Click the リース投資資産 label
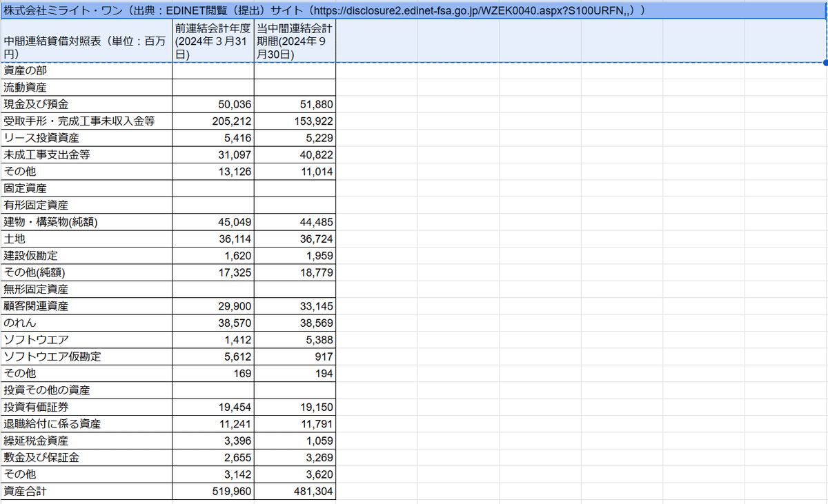The image size is (828, 504). click(87, 138)
